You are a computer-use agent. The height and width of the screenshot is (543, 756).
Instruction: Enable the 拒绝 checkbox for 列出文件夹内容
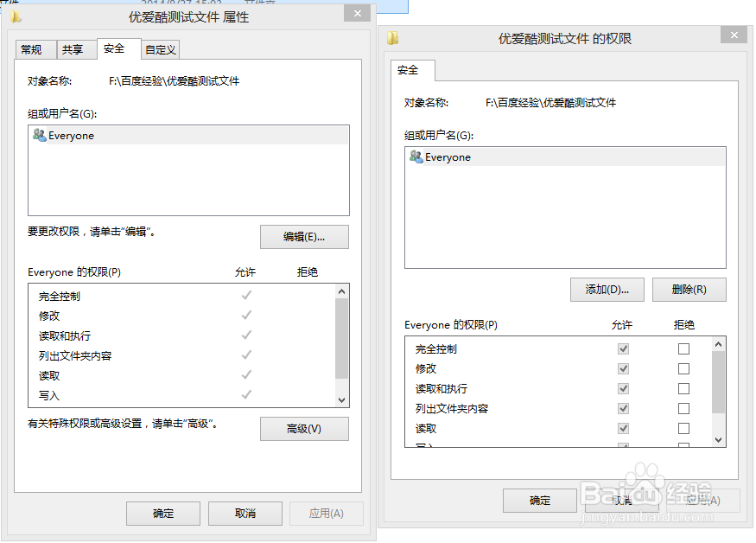click(x=684, y=408)
